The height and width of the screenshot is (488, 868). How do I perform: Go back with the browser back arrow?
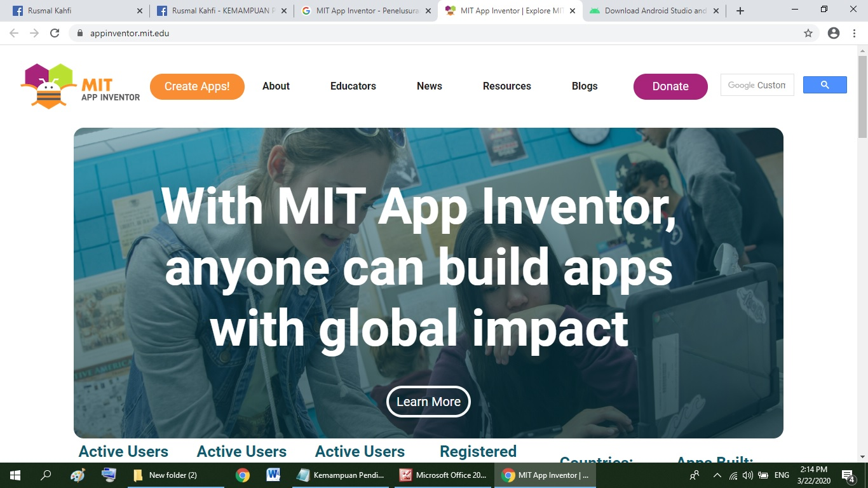pos(14,33)
